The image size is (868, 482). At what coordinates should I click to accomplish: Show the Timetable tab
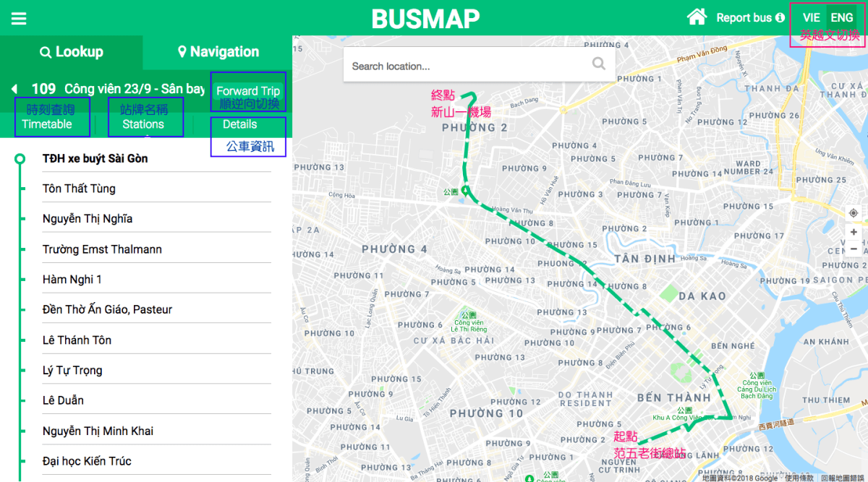tap(47, 124)
